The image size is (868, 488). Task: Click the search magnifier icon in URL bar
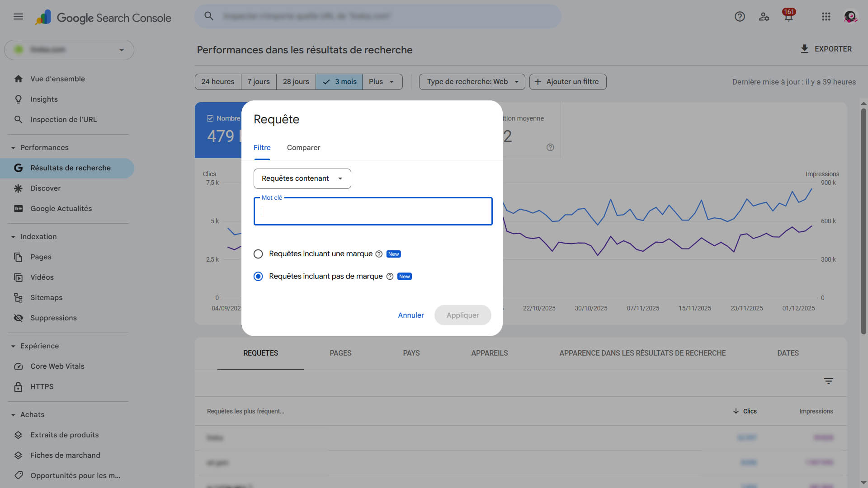[x=208, y=16]
